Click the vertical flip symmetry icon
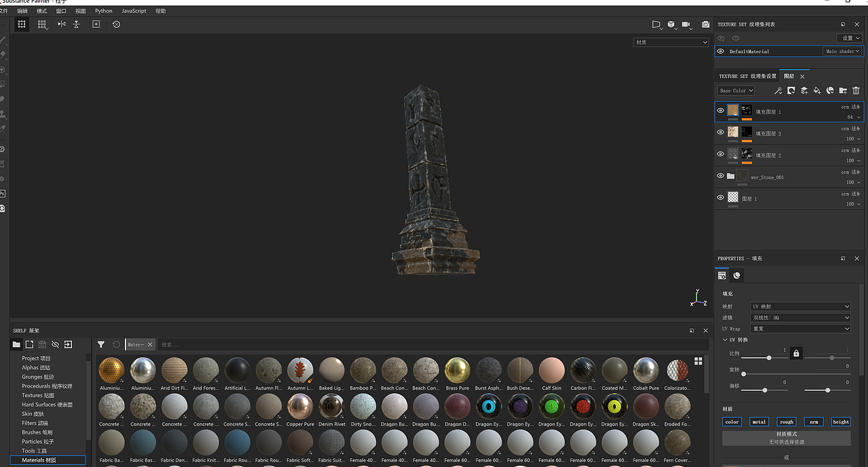The width and height of the screenshot is (868, 467). (77, 24)
